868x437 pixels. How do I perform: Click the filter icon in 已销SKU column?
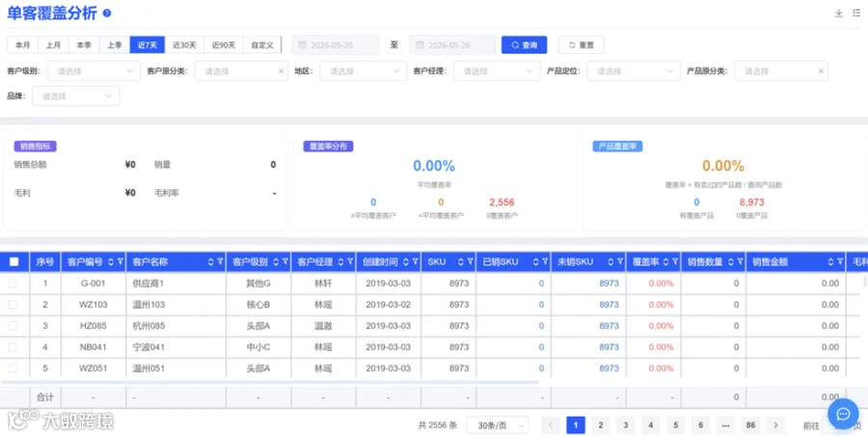point(545,262)
